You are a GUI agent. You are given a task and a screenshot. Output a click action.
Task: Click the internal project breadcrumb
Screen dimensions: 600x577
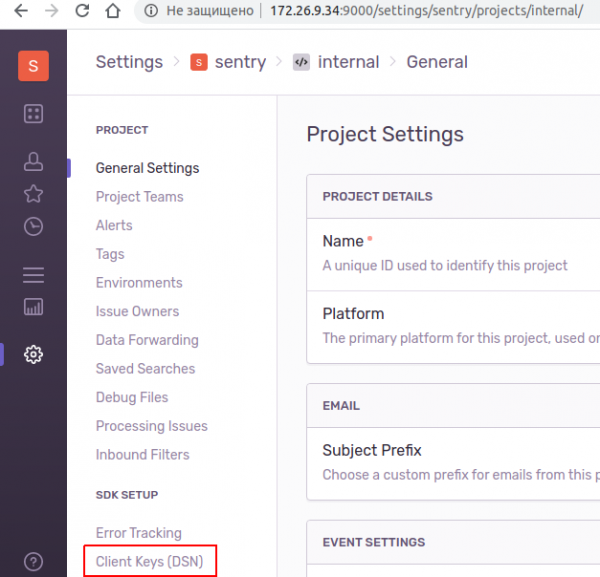coord(347,62)
